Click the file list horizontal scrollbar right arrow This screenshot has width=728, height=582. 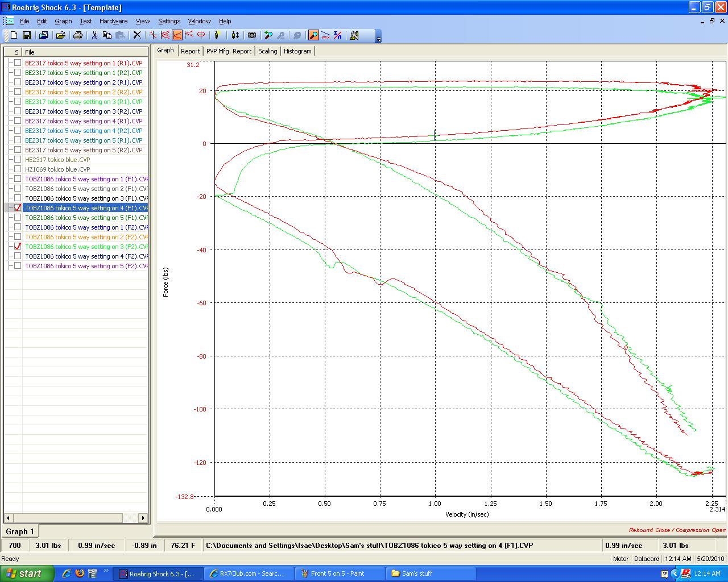143,518
